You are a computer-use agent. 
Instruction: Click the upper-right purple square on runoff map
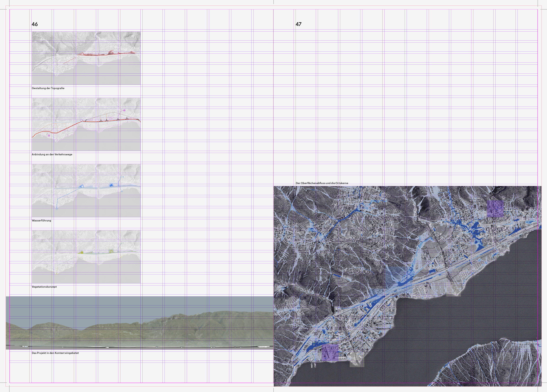pos(495,209)
